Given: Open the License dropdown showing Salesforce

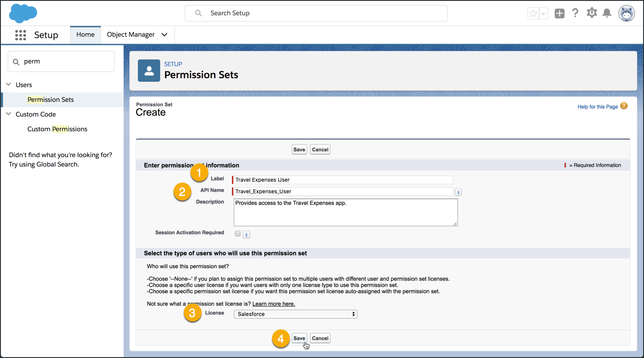Looking at the screenshot, I should coord(296,314).
